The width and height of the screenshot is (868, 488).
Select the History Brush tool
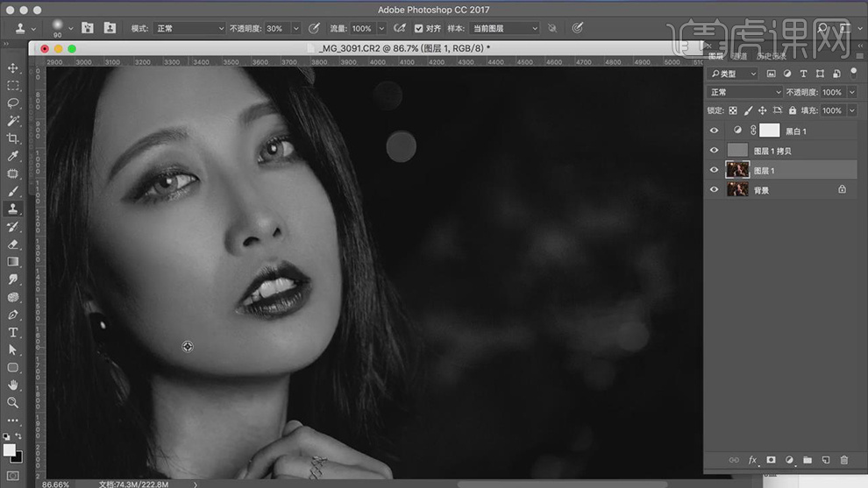13,226
